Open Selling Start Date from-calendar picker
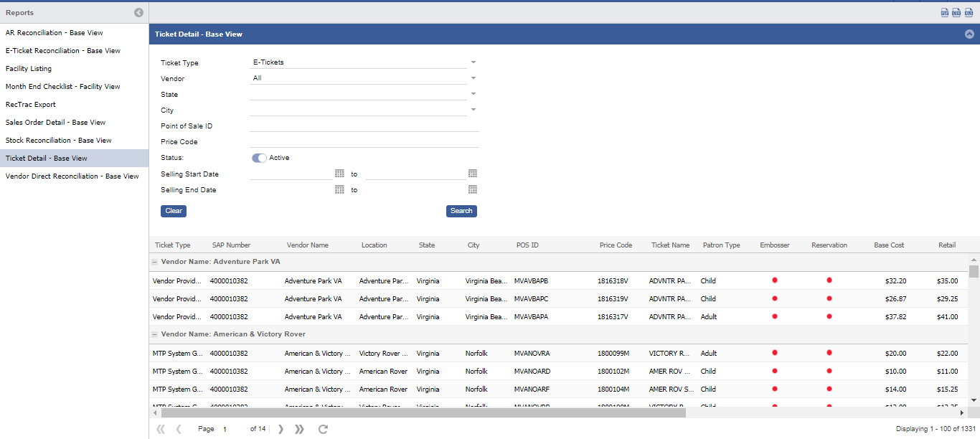 [339, 174]
